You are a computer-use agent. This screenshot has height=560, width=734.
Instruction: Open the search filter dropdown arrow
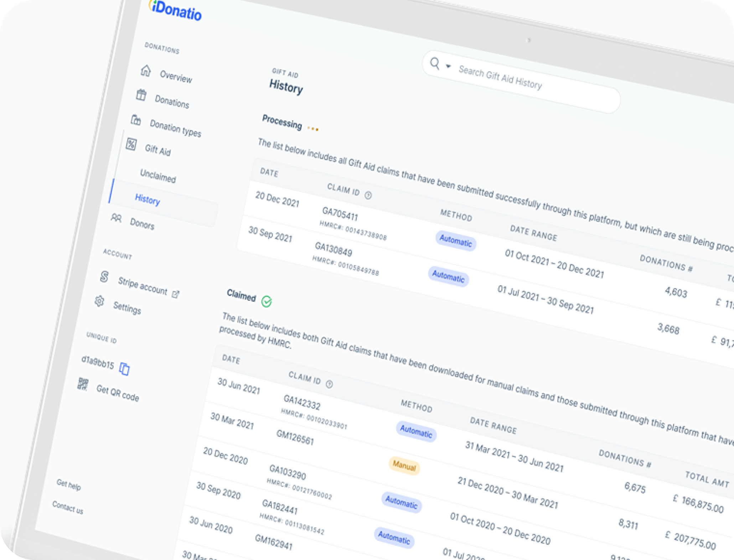[x=448, y=67]
